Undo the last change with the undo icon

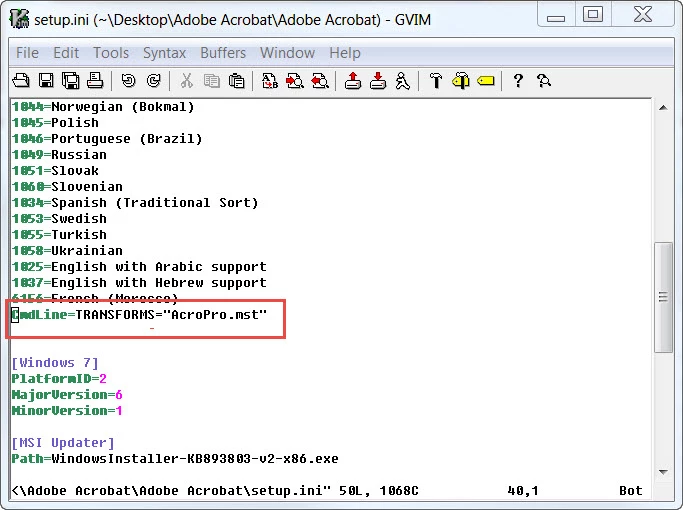pyautogui.click(x=128, y=81)
